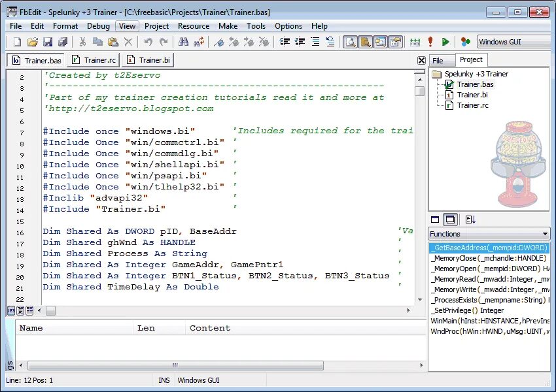
Task: Compile the project with the Compile icon
Action: coord(415,42)
